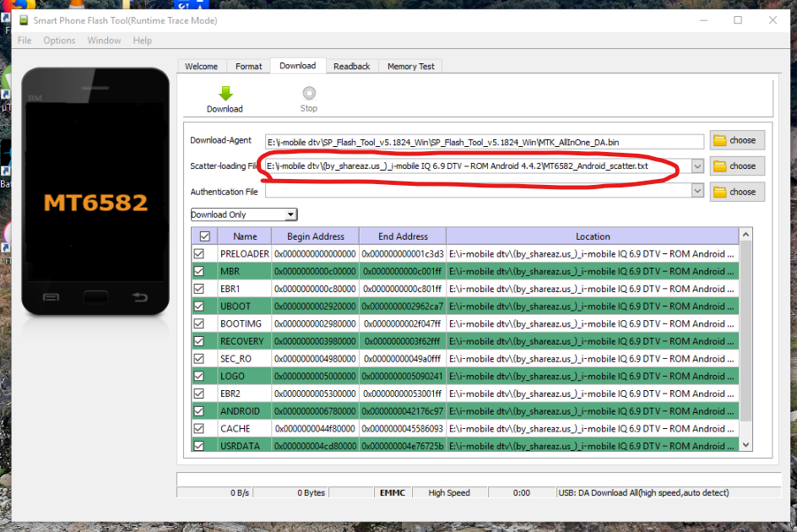This screenshot has height=532, width=797.
Task: Click the empty download progress bar
Action: tap(479, 479)
